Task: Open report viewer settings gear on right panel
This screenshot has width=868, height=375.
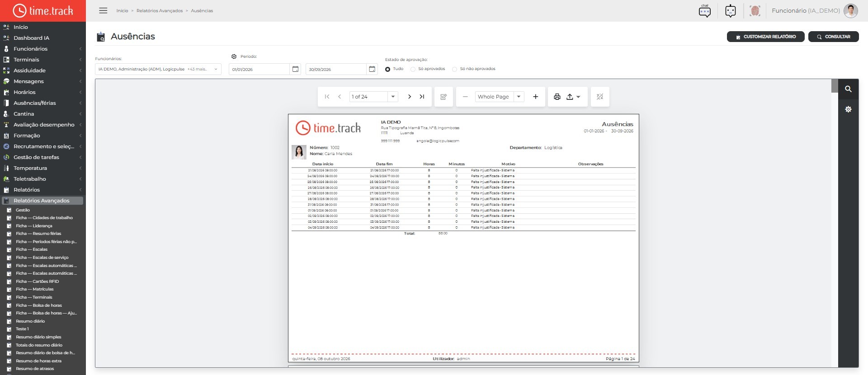Action: (x=849, y=109)
